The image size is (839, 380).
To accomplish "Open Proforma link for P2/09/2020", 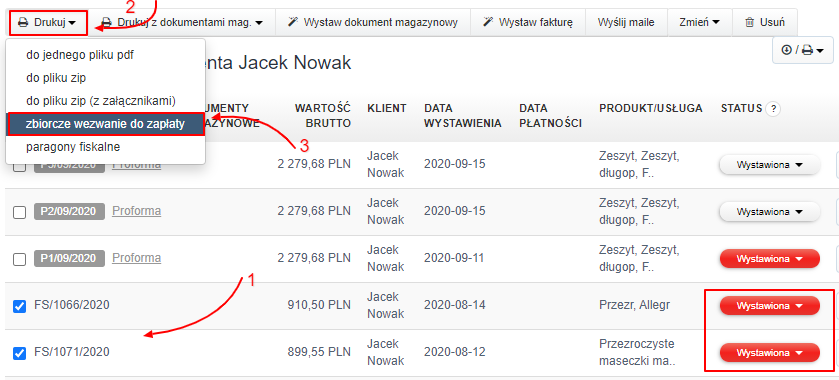I will pyautogui.click(x=136, y=211).
